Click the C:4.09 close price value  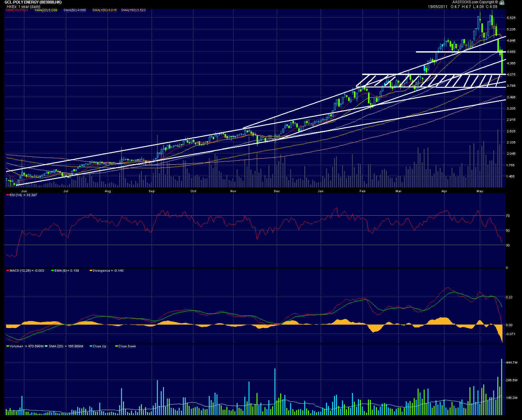click(x=492, y=6)
